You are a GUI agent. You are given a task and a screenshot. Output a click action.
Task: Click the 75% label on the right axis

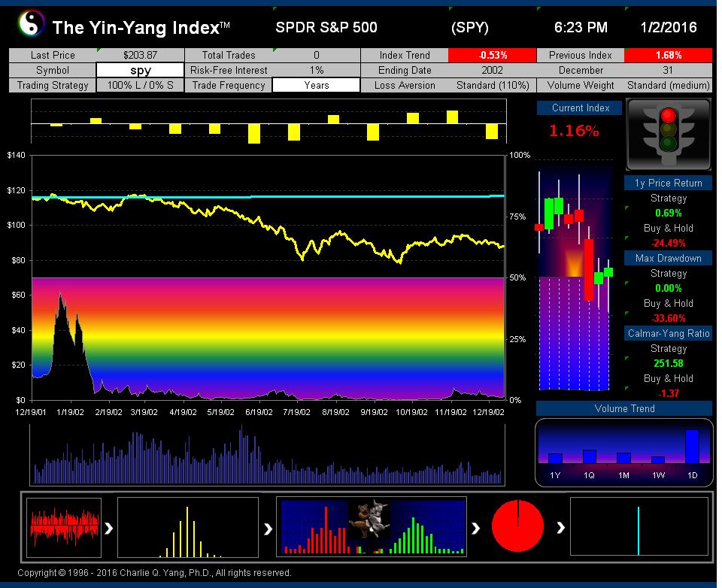coord(517,217)
